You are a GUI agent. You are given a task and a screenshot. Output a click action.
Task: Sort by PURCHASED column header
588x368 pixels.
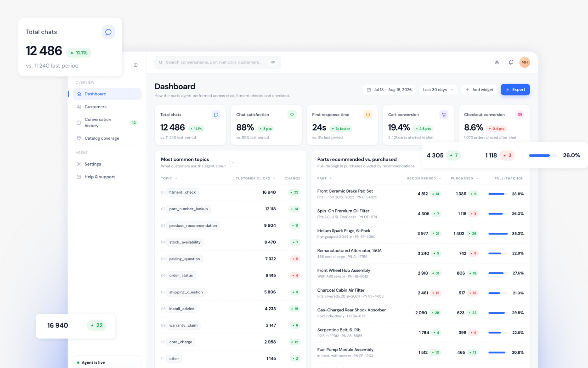click(x=464, y=178)
